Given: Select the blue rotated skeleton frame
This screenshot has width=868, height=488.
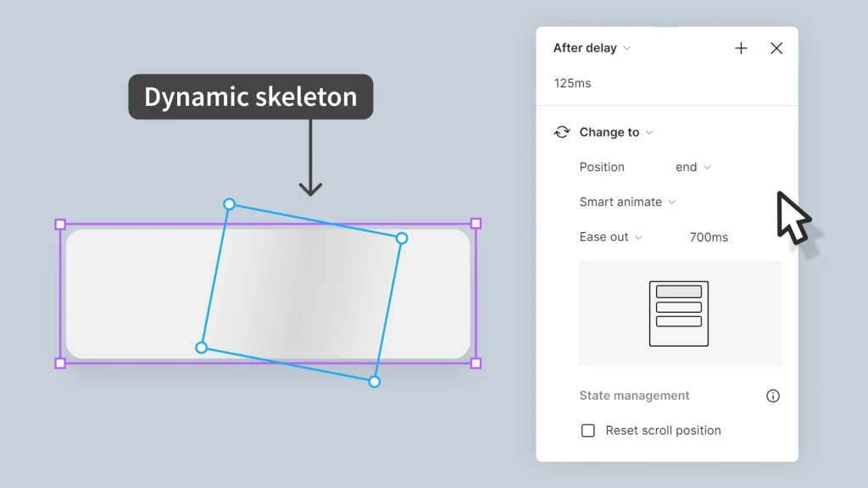Looking at the screenshot, I should pos(301,292).
